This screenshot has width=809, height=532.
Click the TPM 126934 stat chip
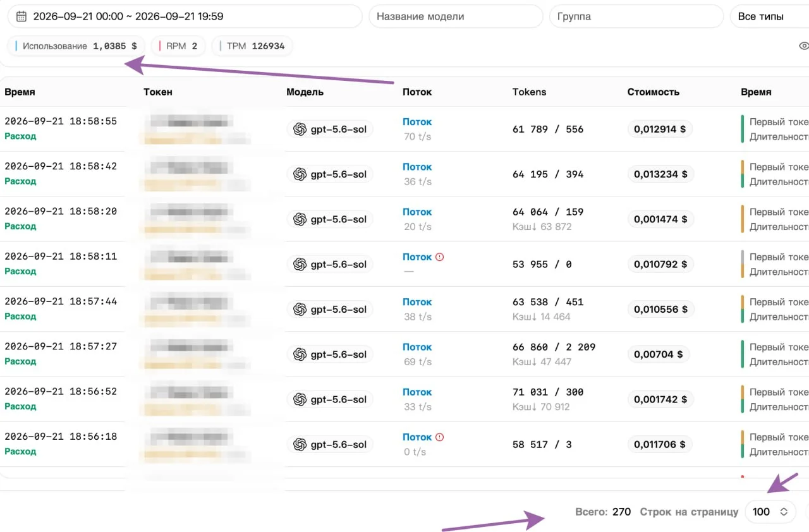252,46
